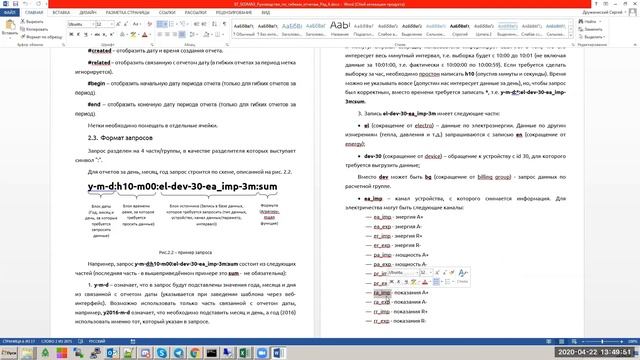Switch to the РЕЦЕНЗИРОВАНИЕ (Review) tab
Screen dimensions: 640x360
coord(233,13)
